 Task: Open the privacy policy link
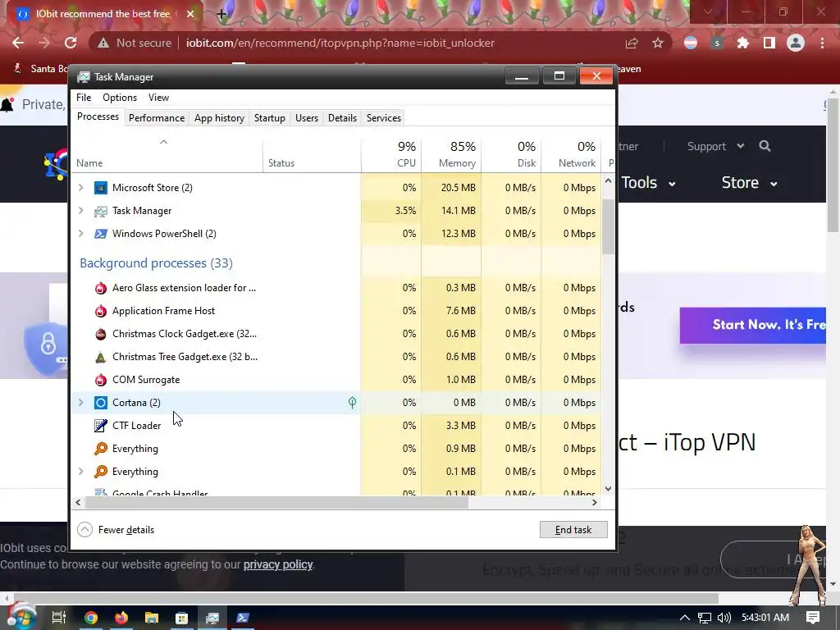[277, 564]
